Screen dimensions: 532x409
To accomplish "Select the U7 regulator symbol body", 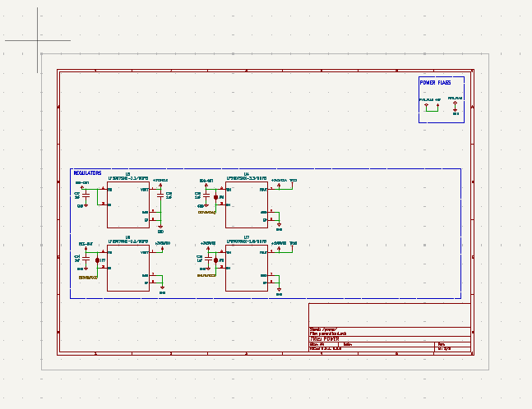I will [246, 268].
